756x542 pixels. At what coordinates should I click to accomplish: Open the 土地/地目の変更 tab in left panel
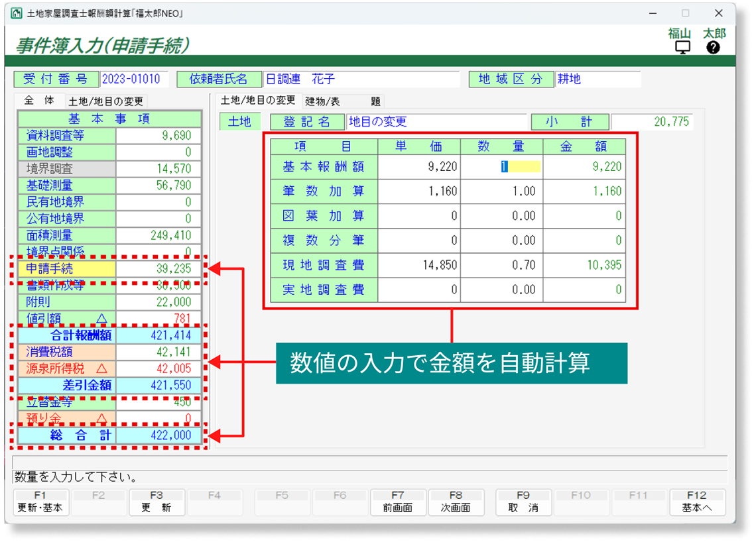(105, 101)
